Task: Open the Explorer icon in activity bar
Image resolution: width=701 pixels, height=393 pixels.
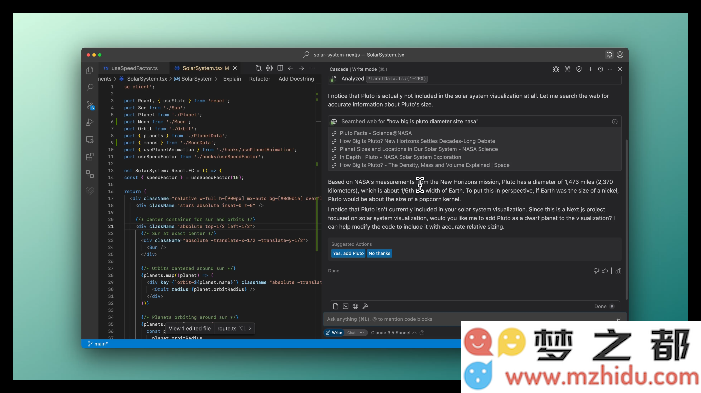Action: [x=90, y=70]
